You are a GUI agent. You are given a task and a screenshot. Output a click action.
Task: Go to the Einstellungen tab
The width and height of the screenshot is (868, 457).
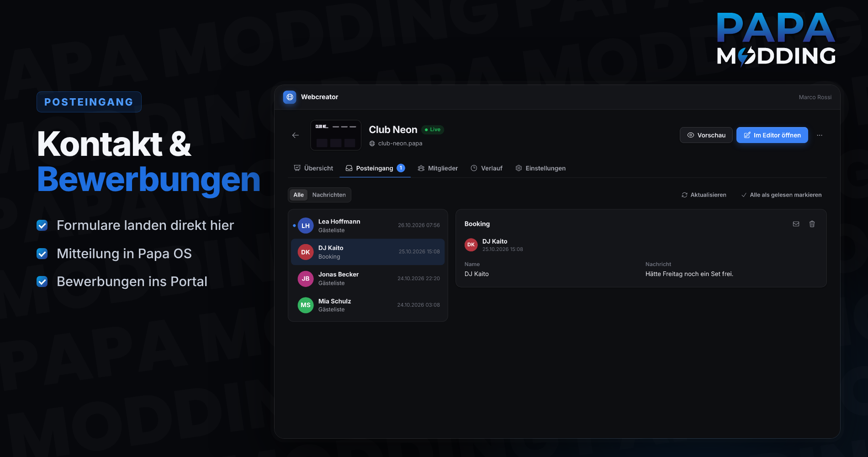540,168
